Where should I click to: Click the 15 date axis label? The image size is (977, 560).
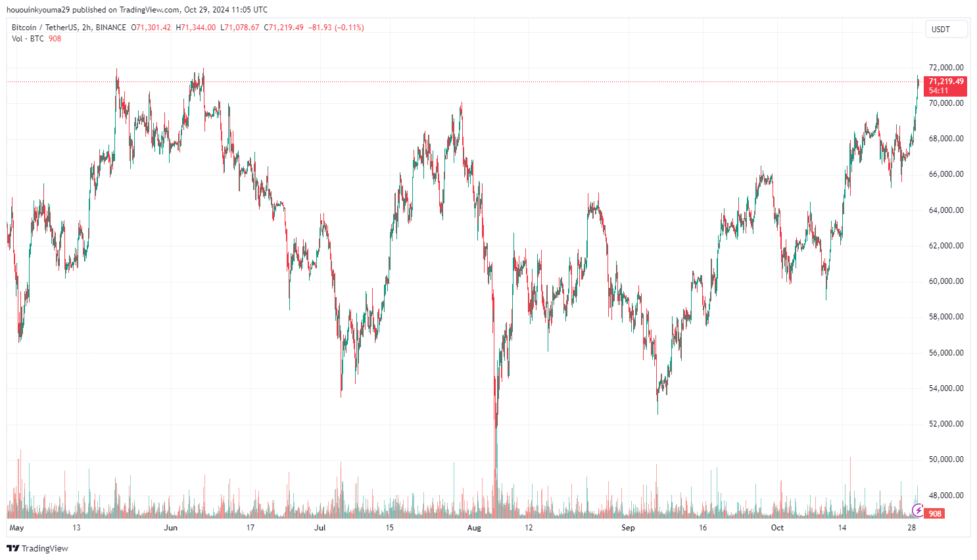(x=390, y=528)
